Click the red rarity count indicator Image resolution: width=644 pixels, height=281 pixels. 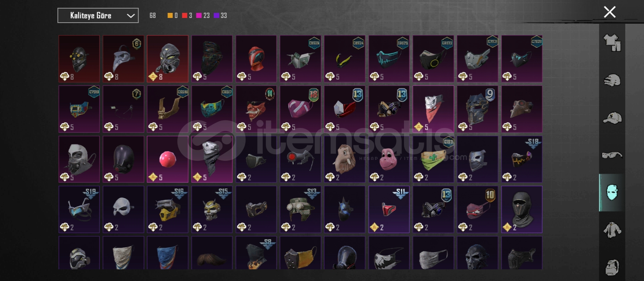click(187, 16)
